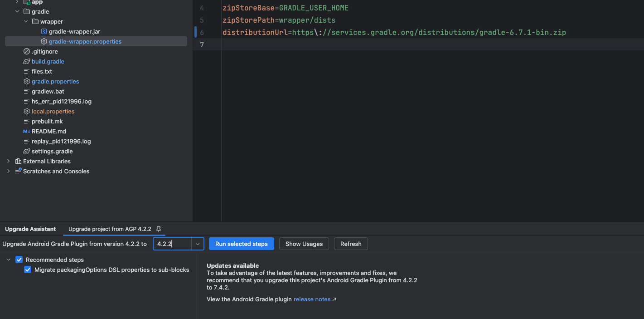
Task: Click Updates available heading text
Action: point(232,265)
